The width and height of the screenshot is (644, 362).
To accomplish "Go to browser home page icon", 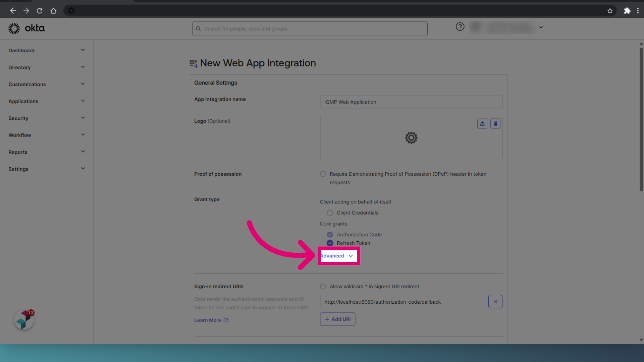I will (53, 11).
